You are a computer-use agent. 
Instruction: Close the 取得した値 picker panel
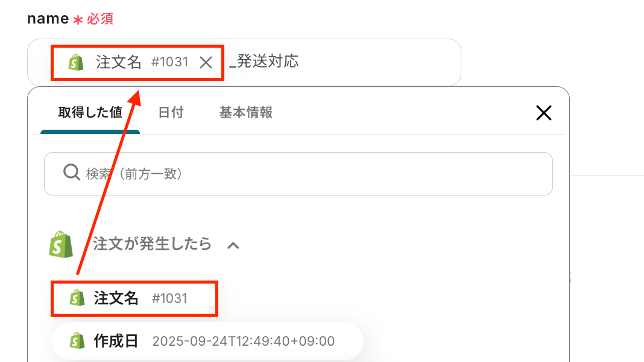pyautogui.click(x=543, y=113)
